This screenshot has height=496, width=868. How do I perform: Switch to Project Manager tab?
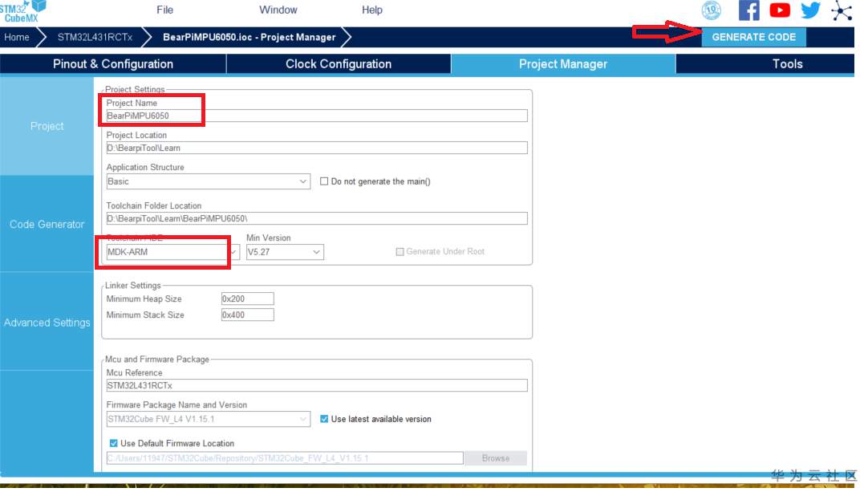563,64
